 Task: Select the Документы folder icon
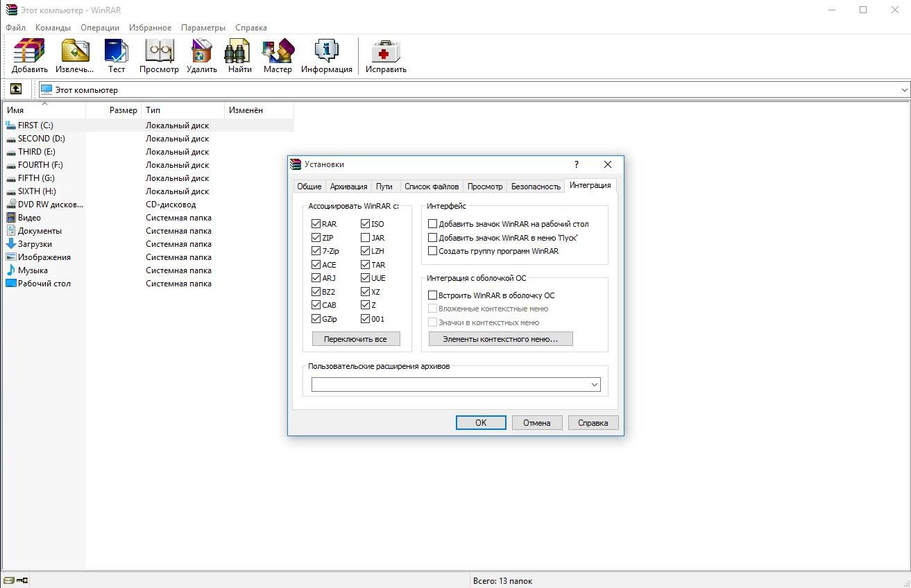point(10,231)
